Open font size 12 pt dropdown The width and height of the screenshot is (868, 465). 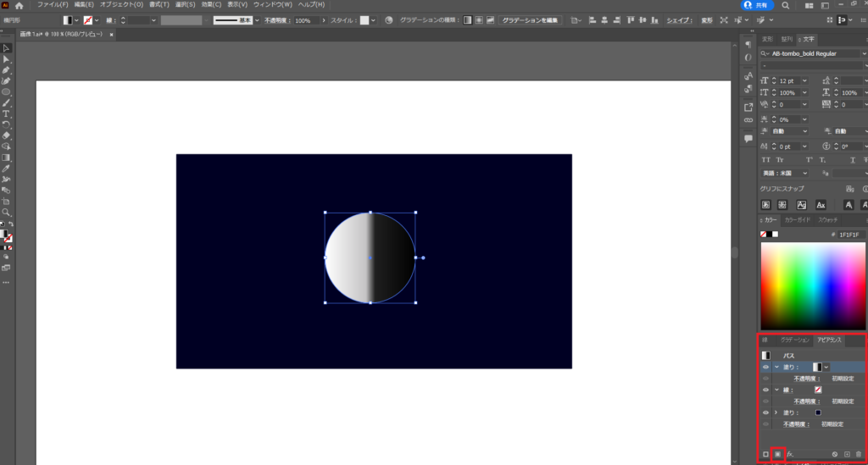coord(804,80)
